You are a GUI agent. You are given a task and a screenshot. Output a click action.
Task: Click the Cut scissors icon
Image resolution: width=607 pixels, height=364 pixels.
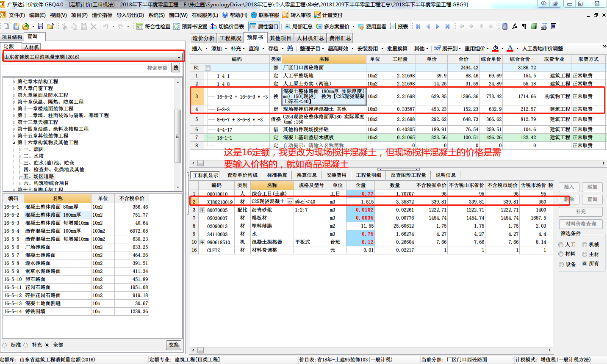(x=64, y=26)
